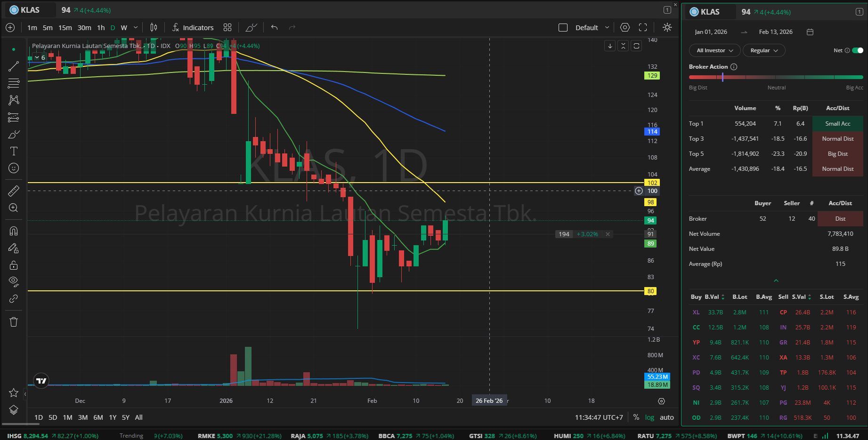The width and height of the screenshot is (868, 440).
Task: Undo the last chart action
Action: pos(275,28)
